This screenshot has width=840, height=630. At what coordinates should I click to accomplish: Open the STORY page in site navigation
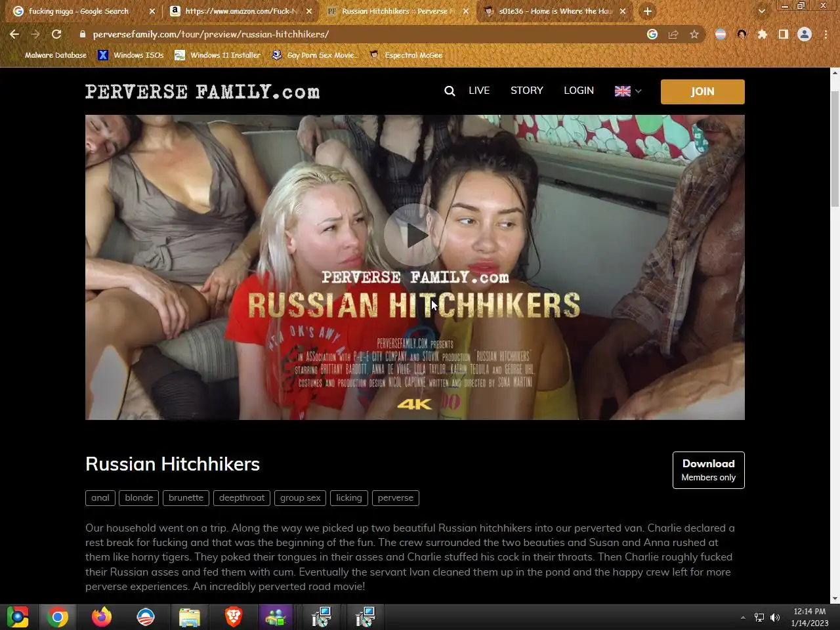(x=527, y=91)
